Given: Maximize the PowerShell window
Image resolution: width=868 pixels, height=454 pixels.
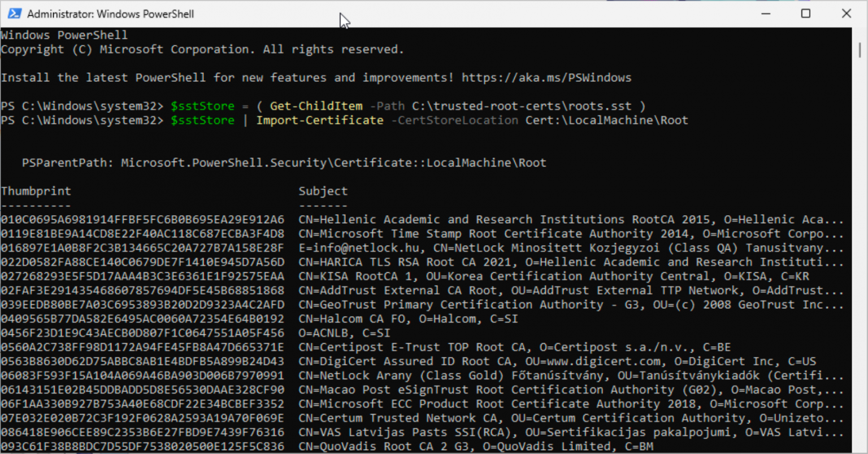Looking at the screenshot, I should [x=806, y=13].
